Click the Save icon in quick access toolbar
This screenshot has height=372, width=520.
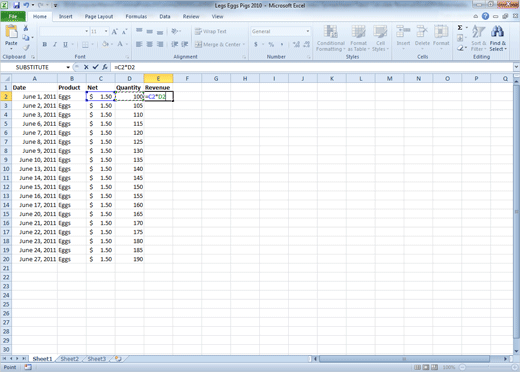click(16, 5)
